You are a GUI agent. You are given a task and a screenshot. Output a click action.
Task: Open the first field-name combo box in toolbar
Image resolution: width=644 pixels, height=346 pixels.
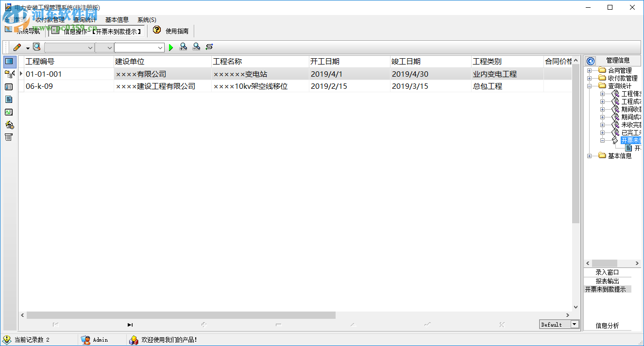pos(69,48)
